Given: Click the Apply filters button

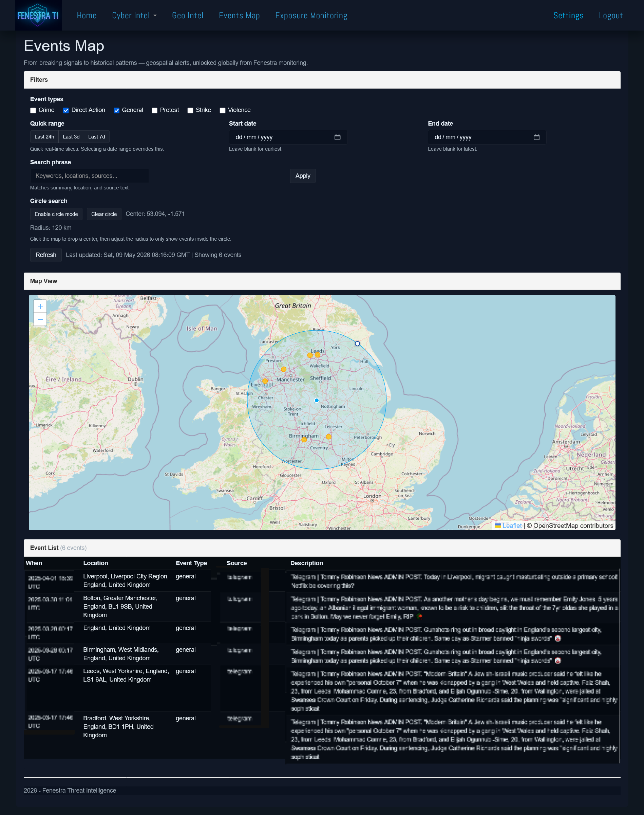Looking at the screenshot, I should [303, 176].
